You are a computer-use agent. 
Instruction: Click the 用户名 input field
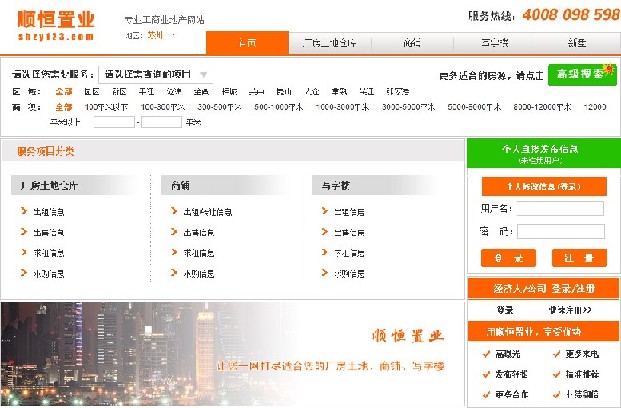coord(560,209)
